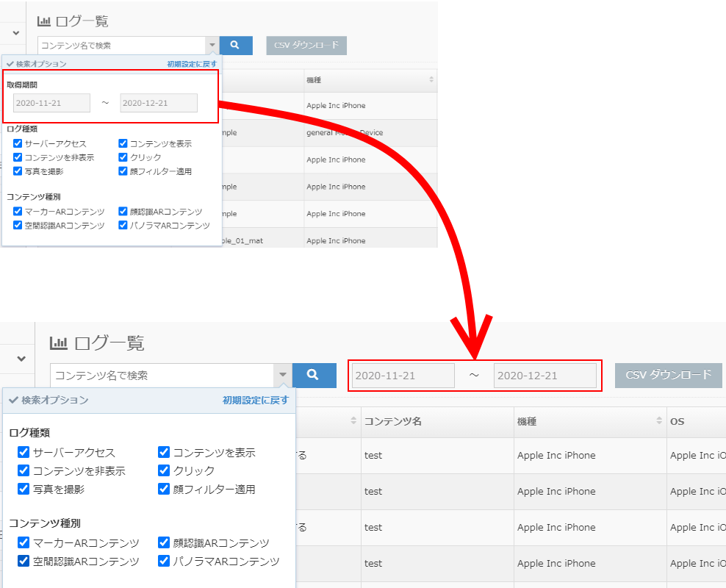726x588 pixels.
Task: Toggle 写真を撮影 checkbox in upper panel
Action: [18, 171]
